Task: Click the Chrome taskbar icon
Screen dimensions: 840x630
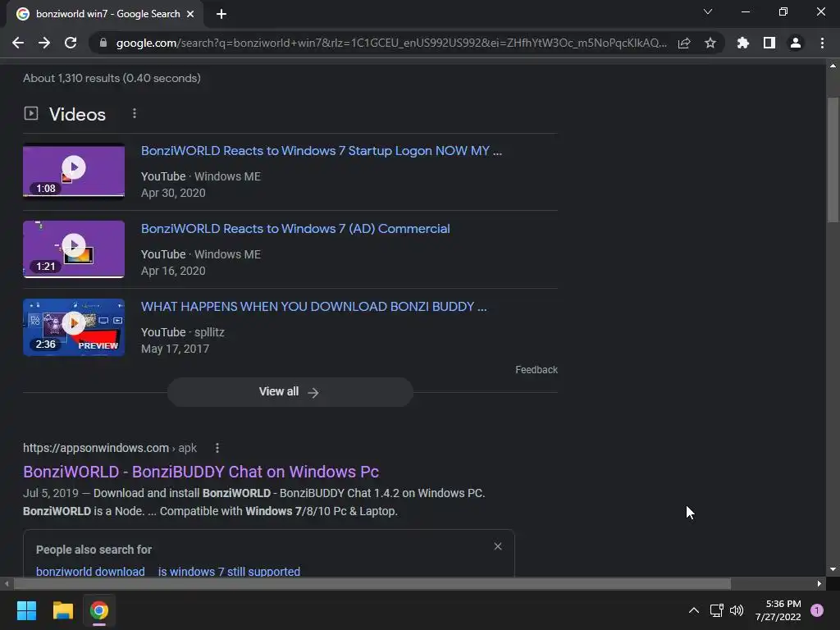Action: point(99,610)
